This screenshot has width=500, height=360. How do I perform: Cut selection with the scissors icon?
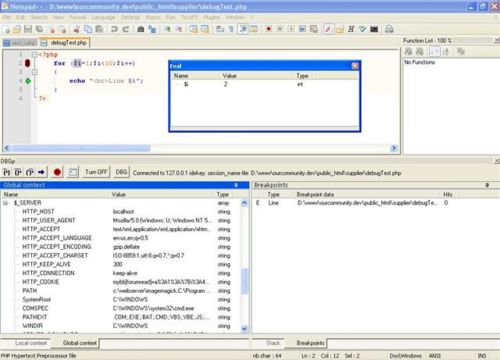[77, 29]
